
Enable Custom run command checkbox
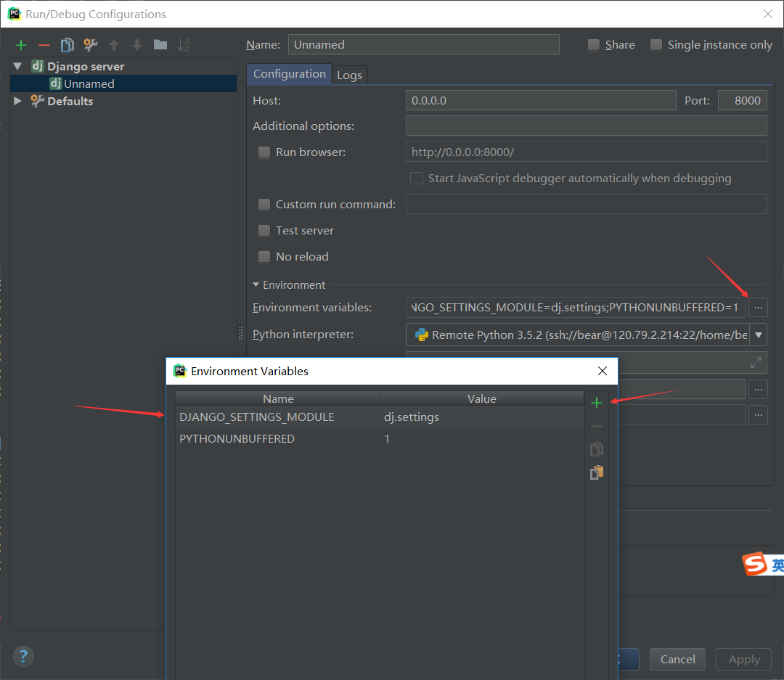(x=264, y=204)
